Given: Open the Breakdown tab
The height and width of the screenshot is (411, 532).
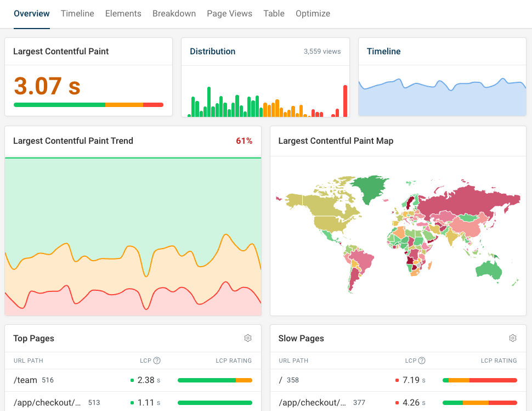Looking at the screenshot, I should point(174,14).
